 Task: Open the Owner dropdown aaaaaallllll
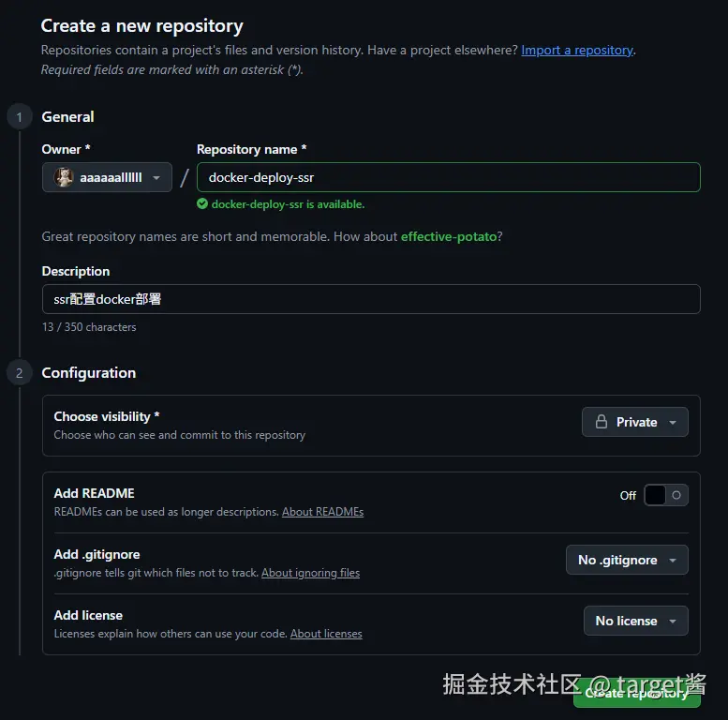click(x=107, y=177)
